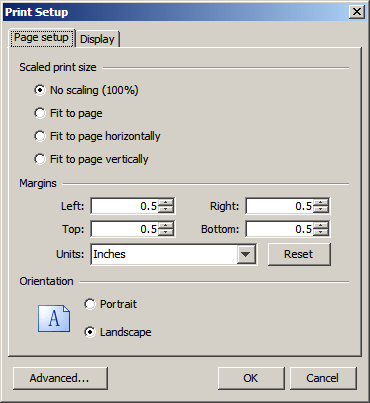The width and height of the screenshot is (370, 403).
Task: Click the Right margin input field
Action: click(x=280, y=206)
